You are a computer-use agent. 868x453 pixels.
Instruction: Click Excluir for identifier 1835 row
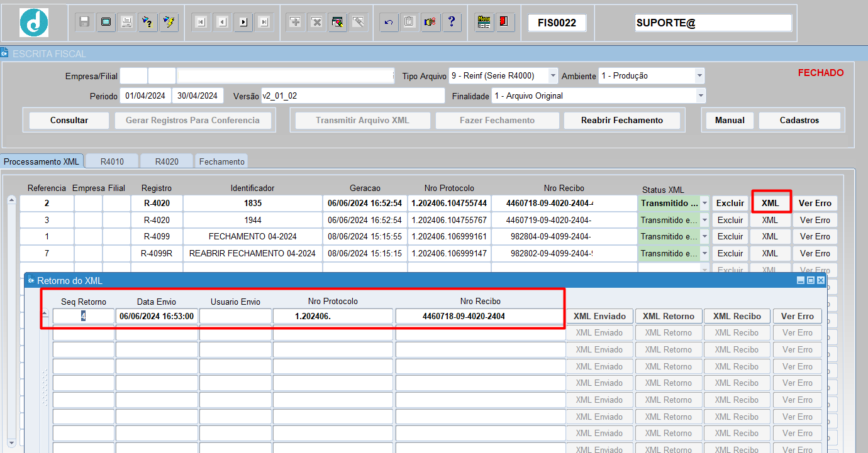(x=730, y=204)
